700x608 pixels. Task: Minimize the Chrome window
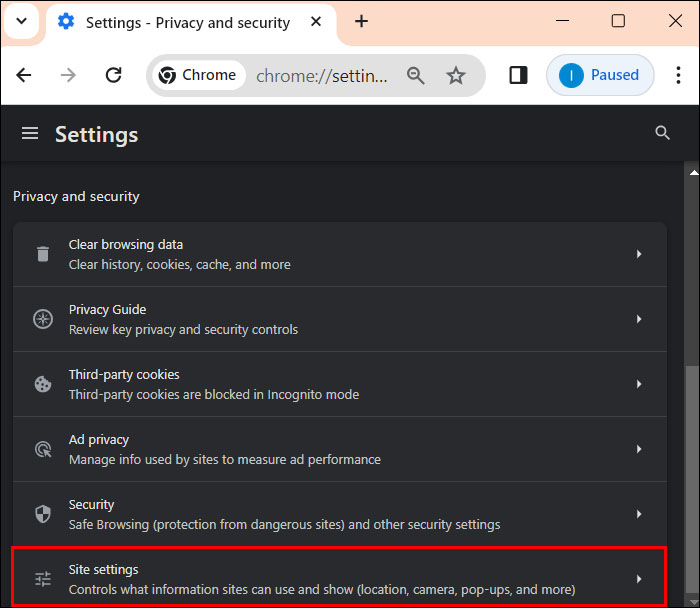click(562, 21)
